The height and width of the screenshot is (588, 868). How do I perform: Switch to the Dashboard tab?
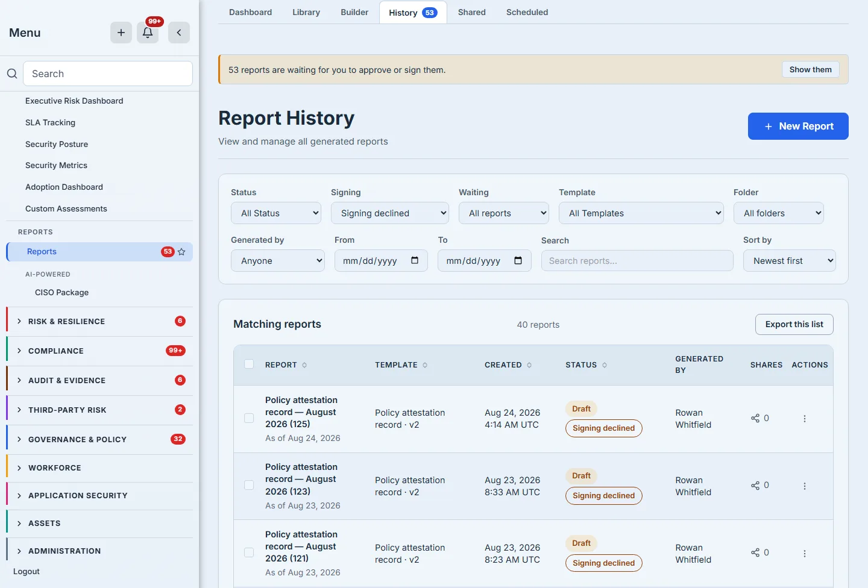click(250, 12)
